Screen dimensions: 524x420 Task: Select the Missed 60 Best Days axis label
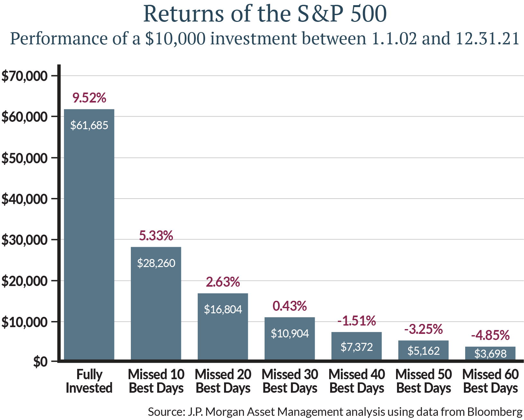pos(490,381)
